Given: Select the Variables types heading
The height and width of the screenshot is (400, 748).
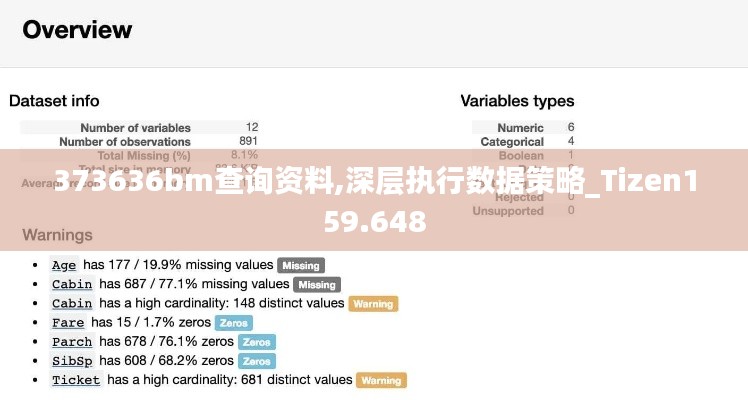Looking at the screenshot, I should (x=518, y=101).
